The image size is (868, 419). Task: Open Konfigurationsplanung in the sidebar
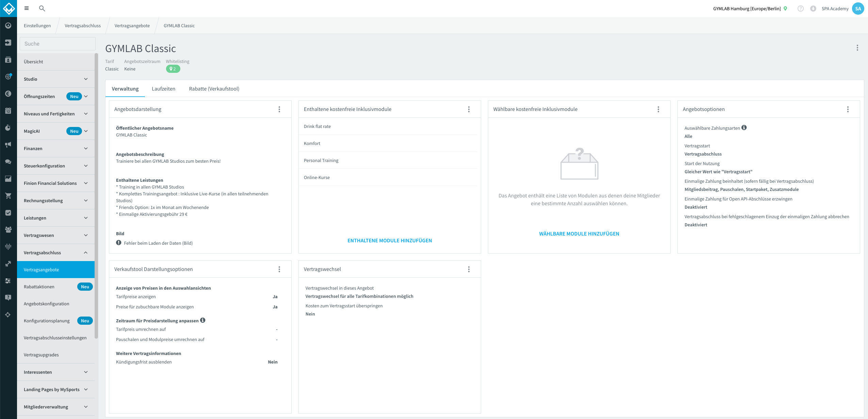56,321
